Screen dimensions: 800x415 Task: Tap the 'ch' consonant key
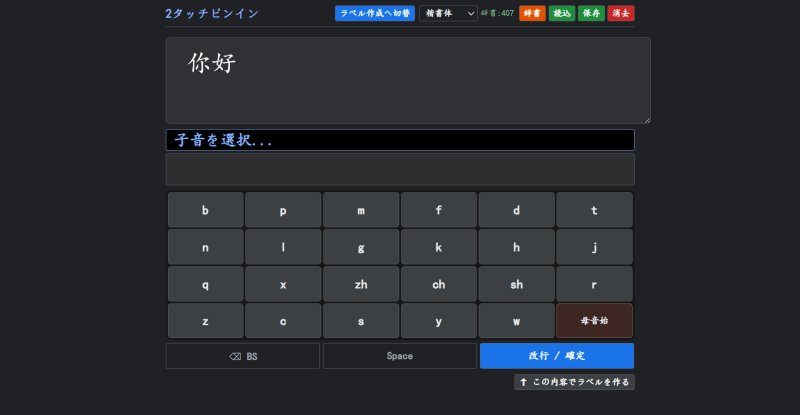click(438, 284)
